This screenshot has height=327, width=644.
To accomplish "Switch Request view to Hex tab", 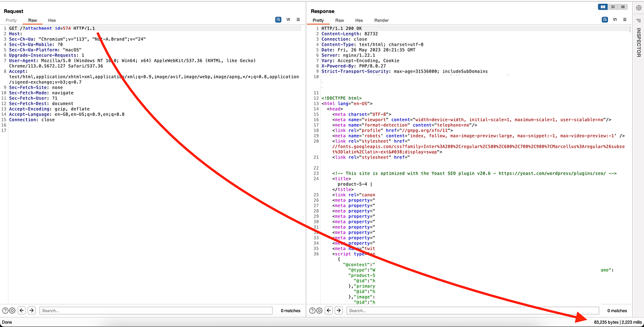I will coord(52,20).
